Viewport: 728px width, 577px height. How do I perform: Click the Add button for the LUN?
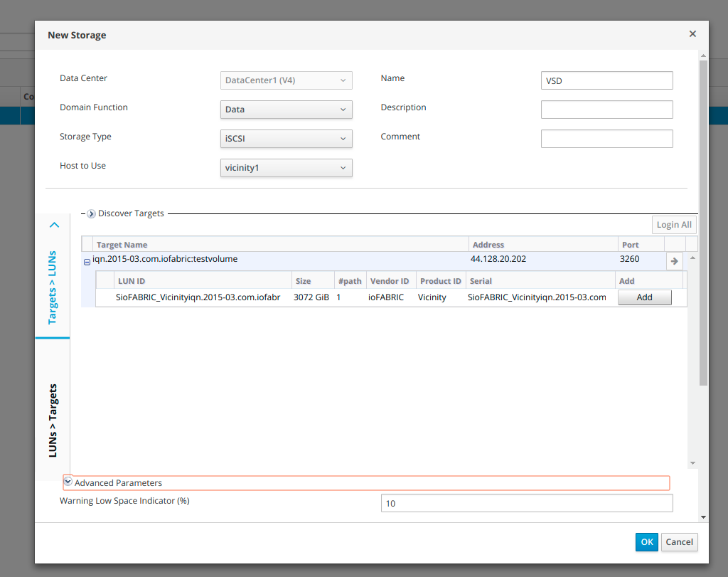(644, 297)
